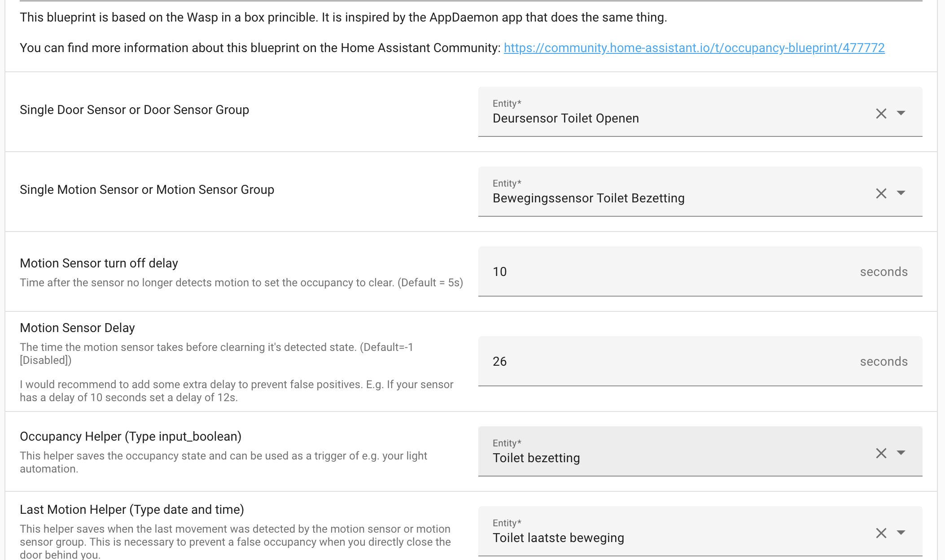Clear the Toilet bezetting helper entity
Viewport: 945px width, 560px height.
click(x=881, y=453)
